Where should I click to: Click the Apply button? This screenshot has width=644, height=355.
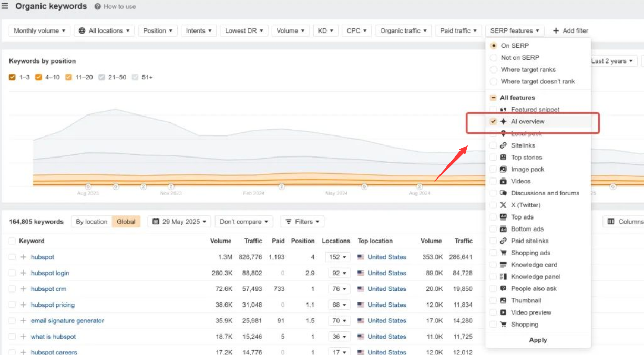[538, 340]
